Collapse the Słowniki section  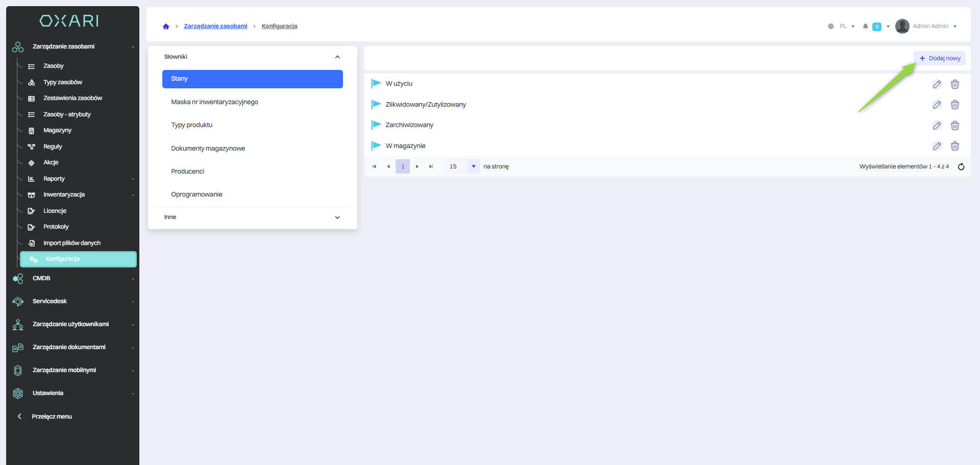337,57
